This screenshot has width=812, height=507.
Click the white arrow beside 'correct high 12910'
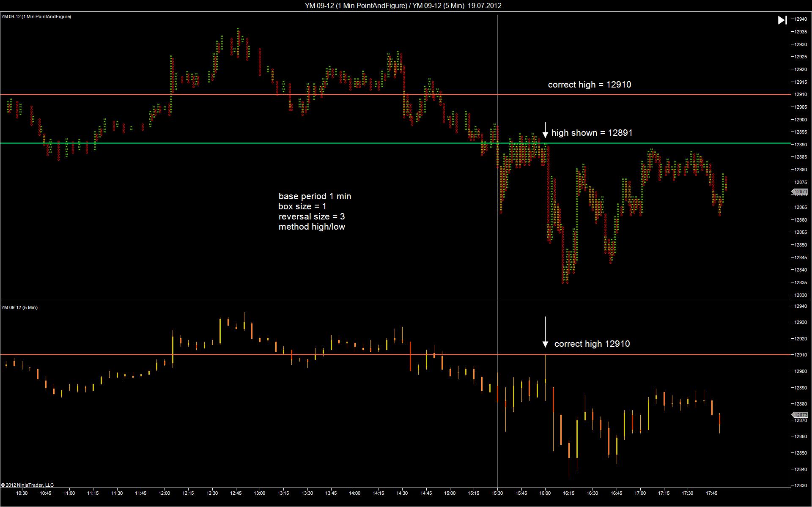click(x=545, y=332)
